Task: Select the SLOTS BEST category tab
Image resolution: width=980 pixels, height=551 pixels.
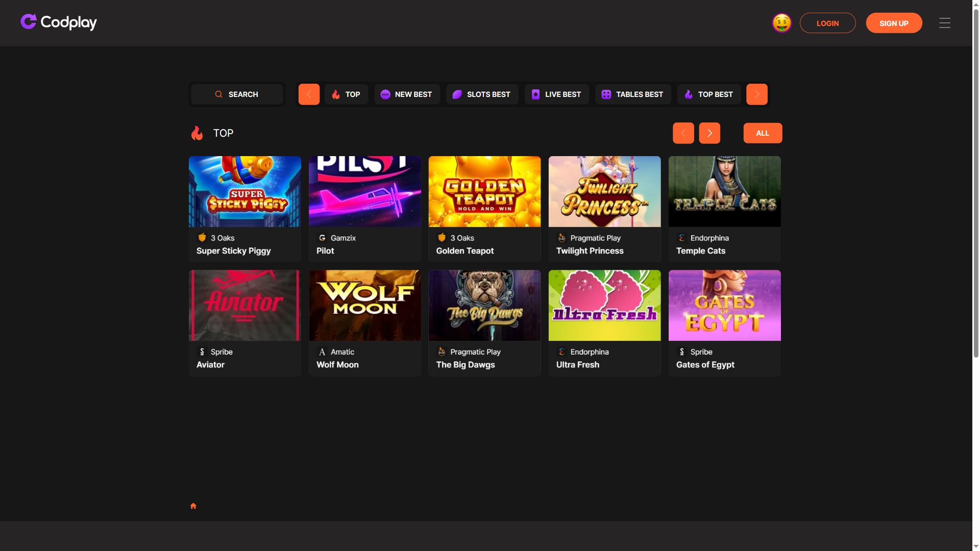Action: tap(482, 94)
